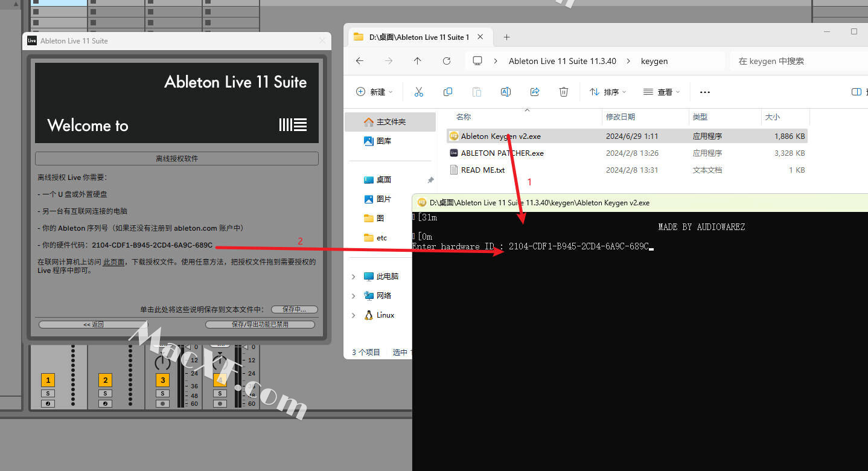Toggle track 1 activator button
The height and width of the screenshot is (471, 868).
click(48, 380)
